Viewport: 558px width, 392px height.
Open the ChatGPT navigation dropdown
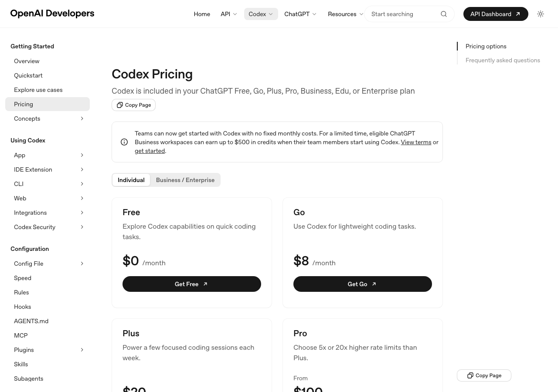300,14
